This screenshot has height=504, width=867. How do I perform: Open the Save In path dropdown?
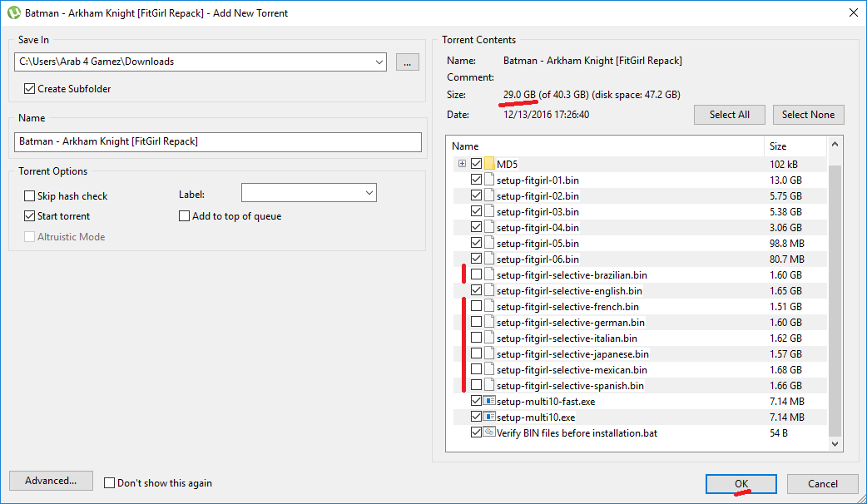click(379, 62)
